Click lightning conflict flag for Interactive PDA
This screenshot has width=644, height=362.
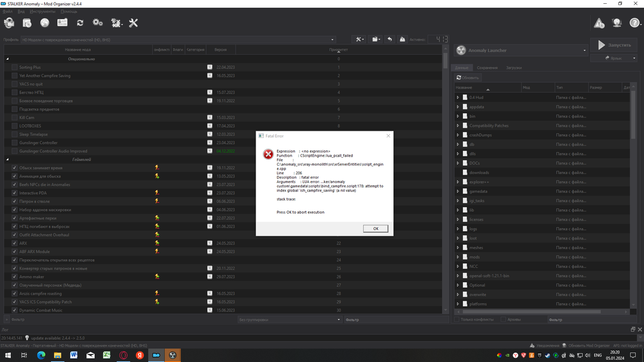pyautogui.click(x=157, y=193)
